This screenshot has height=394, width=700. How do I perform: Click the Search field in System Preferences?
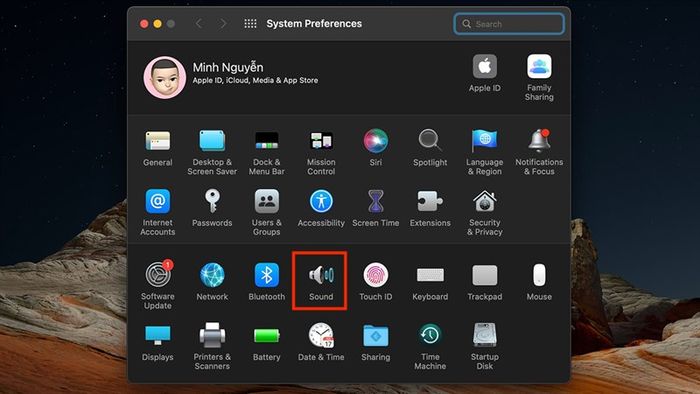[x=509, y=24]
